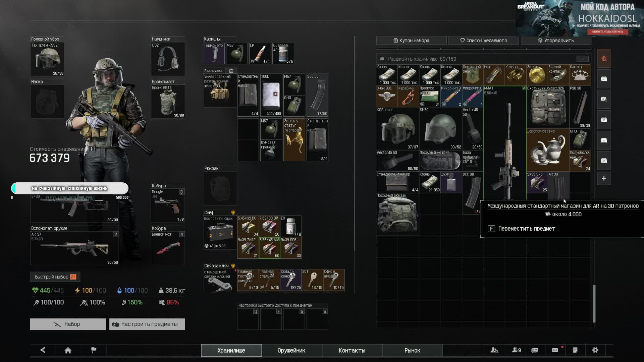The width and height of the screenshot is (644, 362).
Task: Open the three-dots storage options menu
Action: click(582, 59)
